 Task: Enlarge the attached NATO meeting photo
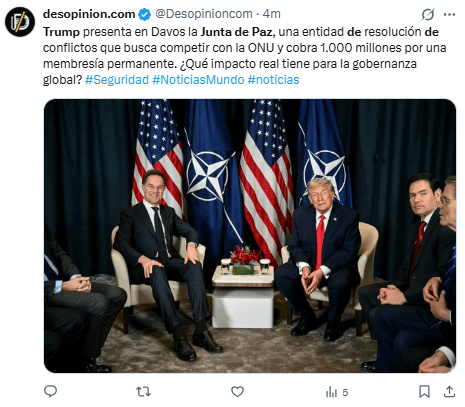point(250,236)
